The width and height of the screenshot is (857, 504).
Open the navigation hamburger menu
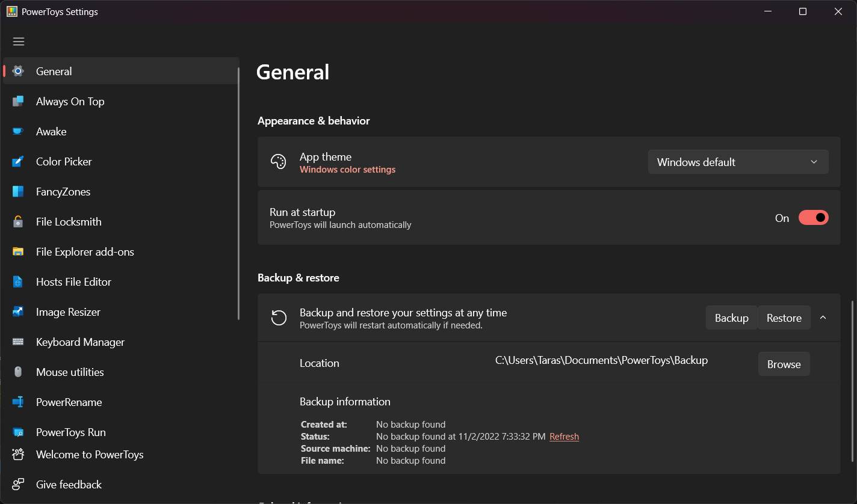pyautogui.click(x=18, y=41)
